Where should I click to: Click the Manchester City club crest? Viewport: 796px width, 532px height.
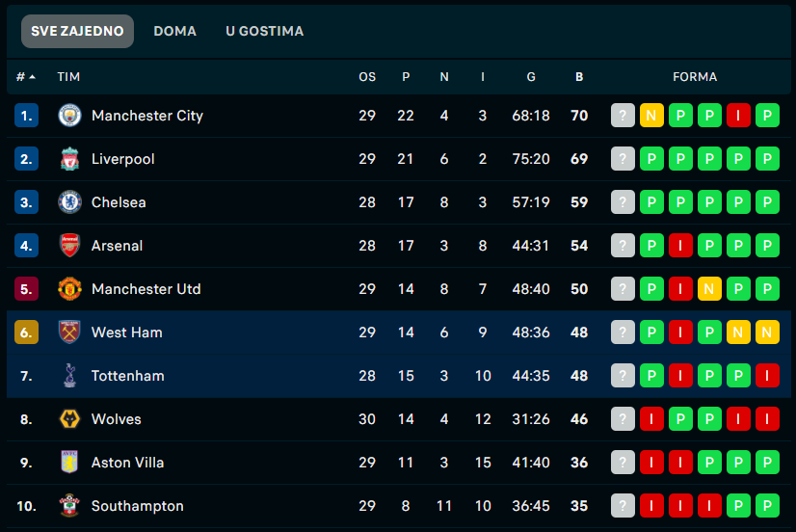[x=69, y=116]
